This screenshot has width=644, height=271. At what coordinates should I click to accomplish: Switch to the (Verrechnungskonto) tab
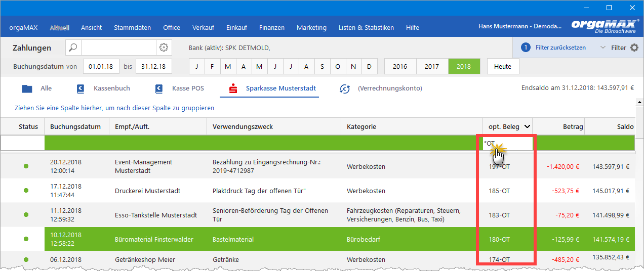pos(381,88)
